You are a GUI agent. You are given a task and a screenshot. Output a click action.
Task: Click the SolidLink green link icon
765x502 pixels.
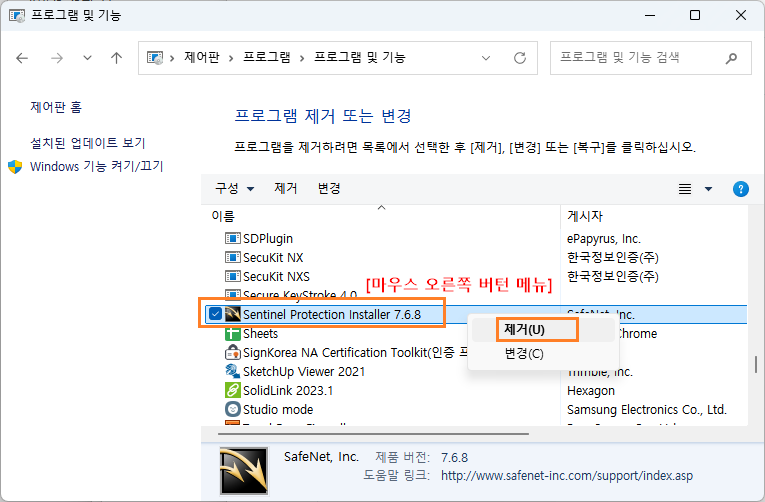pyautogui.click(x=233, y=390)
